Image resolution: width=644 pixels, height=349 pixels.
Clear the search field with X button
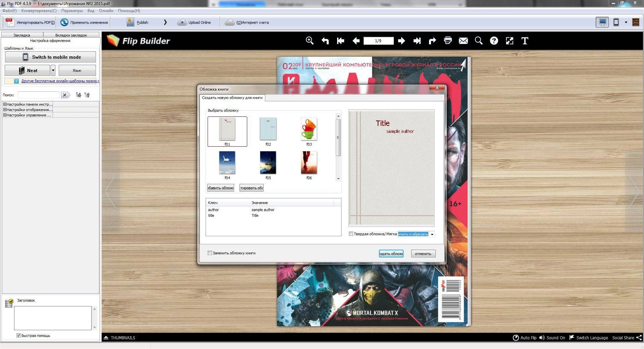[65, 95]
